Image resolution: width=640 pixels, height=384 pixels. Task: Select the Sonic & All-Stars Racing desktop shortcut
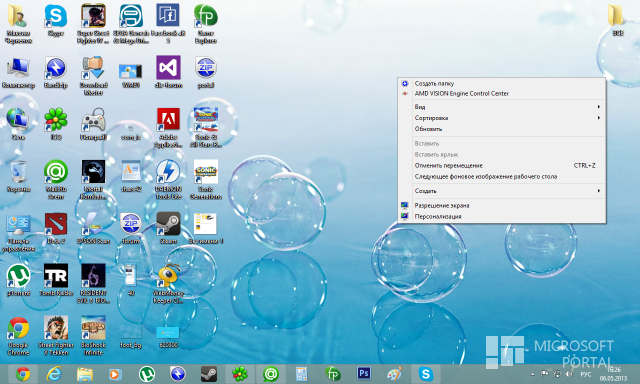[x=206, y=128]
